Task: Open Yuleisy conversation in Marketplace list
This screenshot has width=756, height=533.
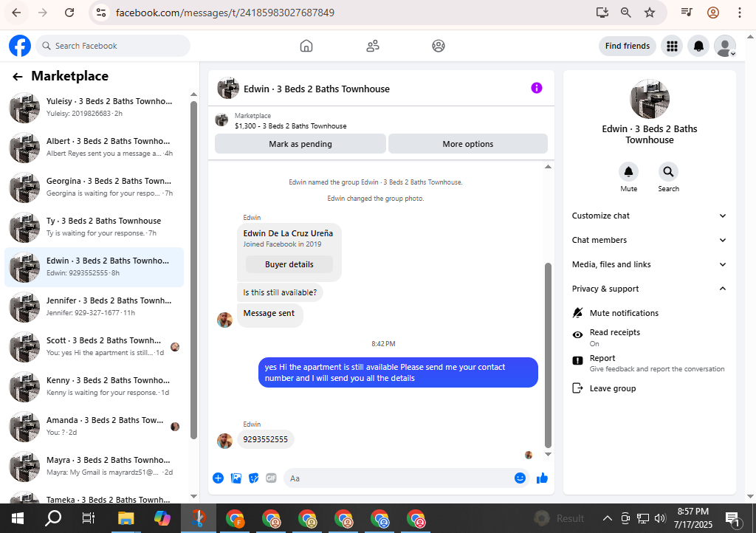Action: click(x=94, y=108)
